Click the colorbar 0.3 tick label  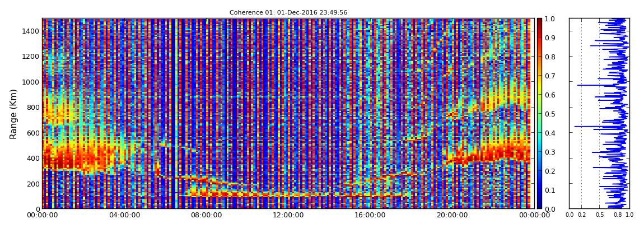549,152
